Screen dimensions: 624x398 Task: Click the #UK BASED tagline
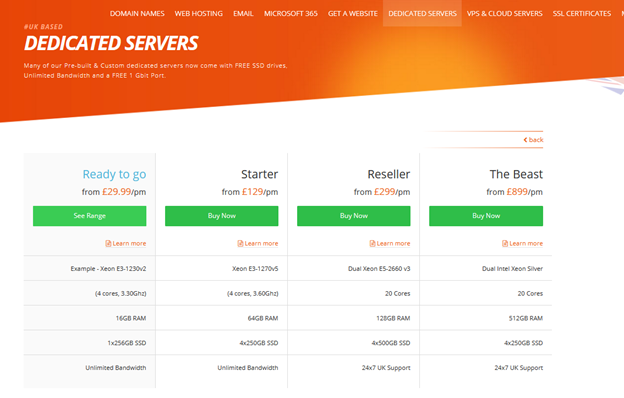(x=43, y=27)
